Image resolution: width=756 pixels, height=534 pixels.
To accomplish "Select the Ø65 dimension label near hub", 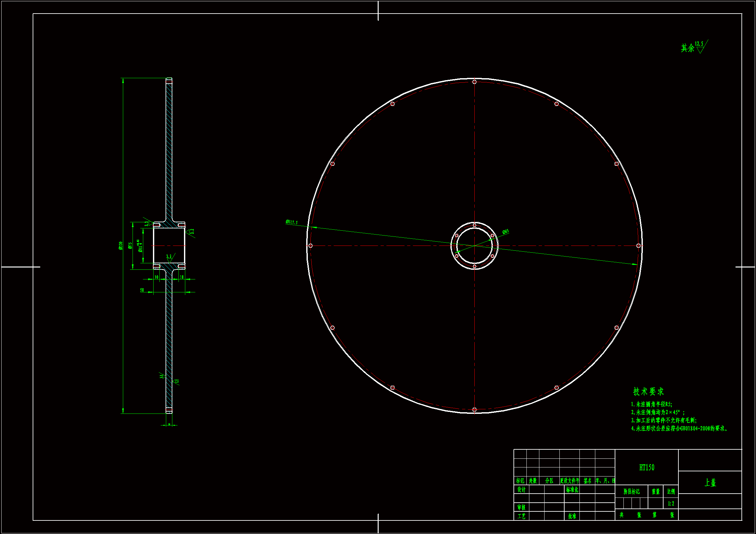I will [505, 232].
